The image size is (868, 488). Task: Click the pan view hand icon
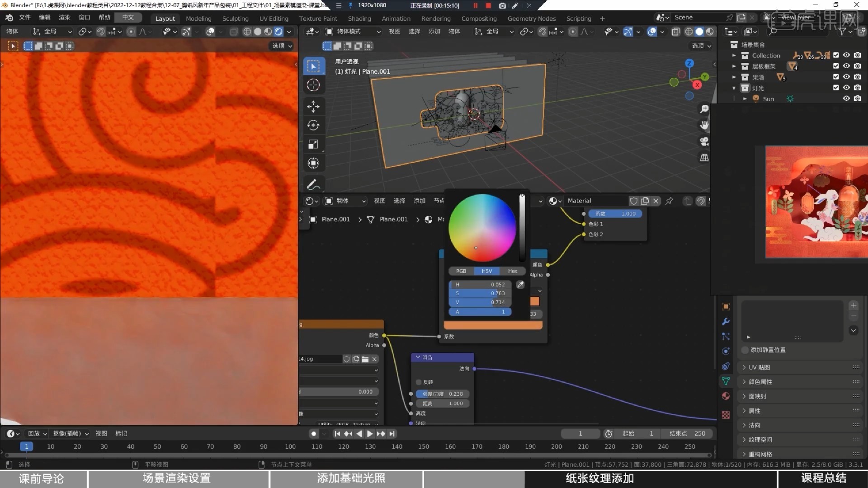pyautogui.click(x=704, y=125)
